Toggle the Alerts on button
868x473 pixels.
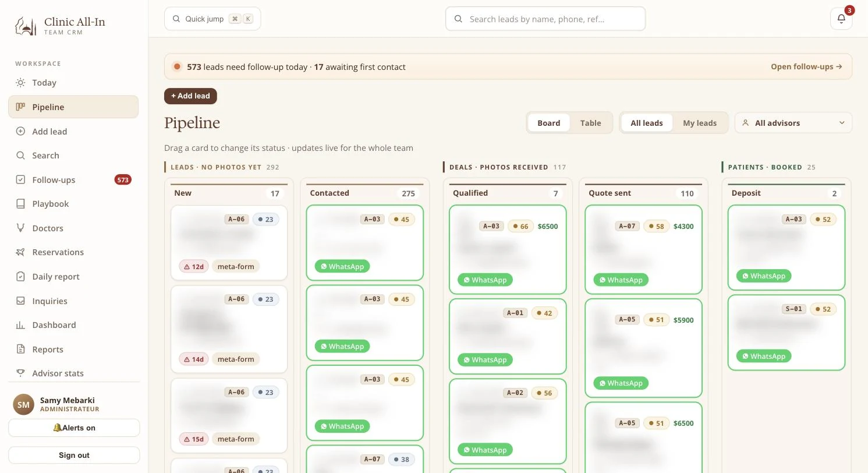point(74,428)
